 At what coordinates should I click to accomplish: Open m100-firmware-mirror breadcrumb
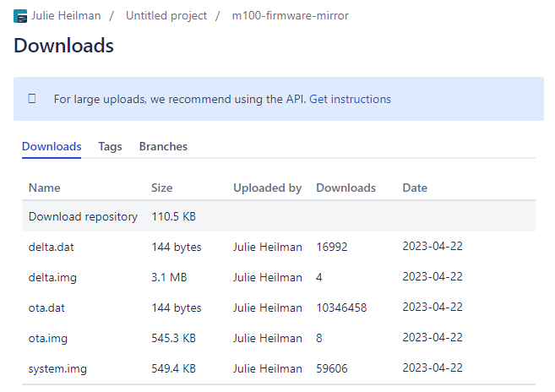(x=290, y=16)
